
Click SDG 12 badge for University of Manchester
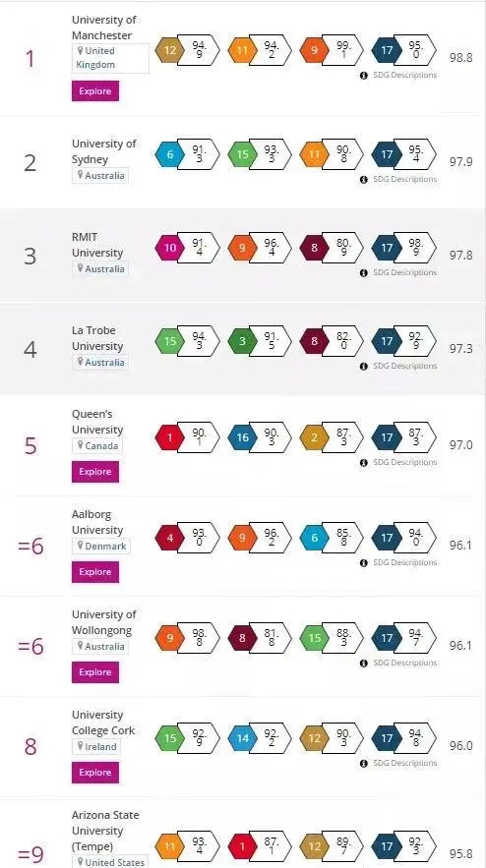[x=170, y=50]
